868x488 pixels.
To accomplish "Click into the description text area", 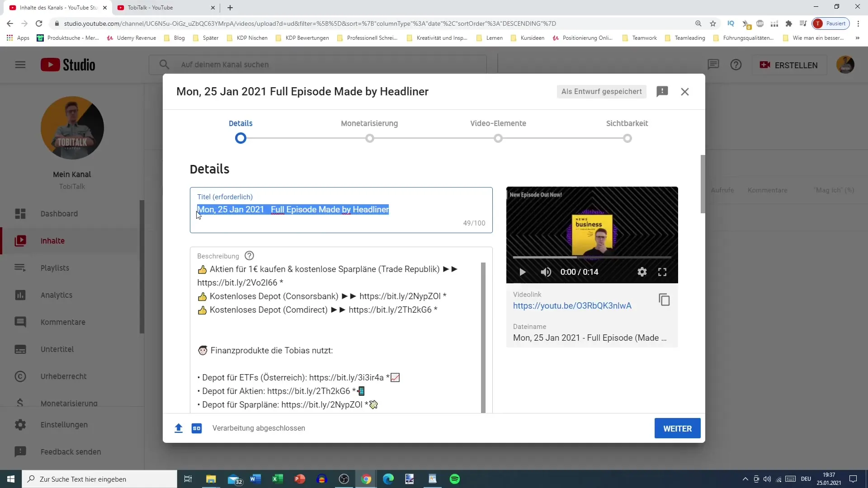I will coord(337,337).
